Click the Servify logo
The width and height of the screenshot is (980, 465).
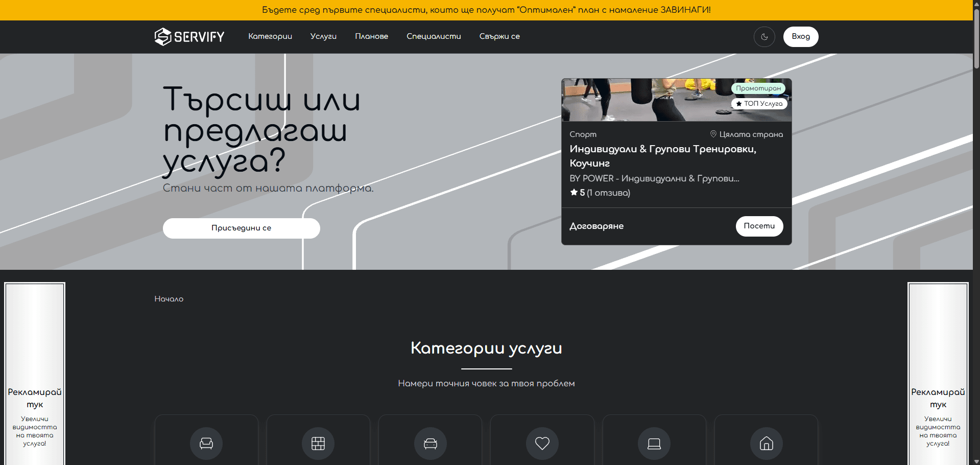(x=189, y=36)
